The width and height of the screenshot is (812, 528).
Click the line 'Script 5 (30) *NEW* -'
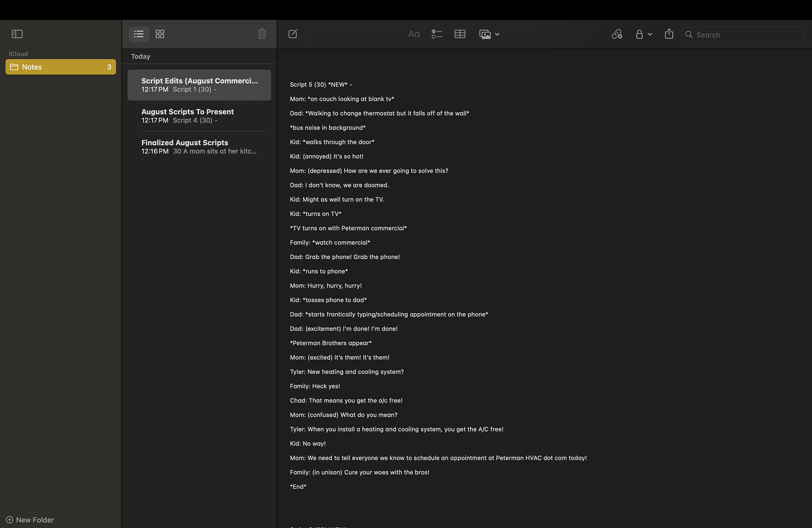coord(321,85)
